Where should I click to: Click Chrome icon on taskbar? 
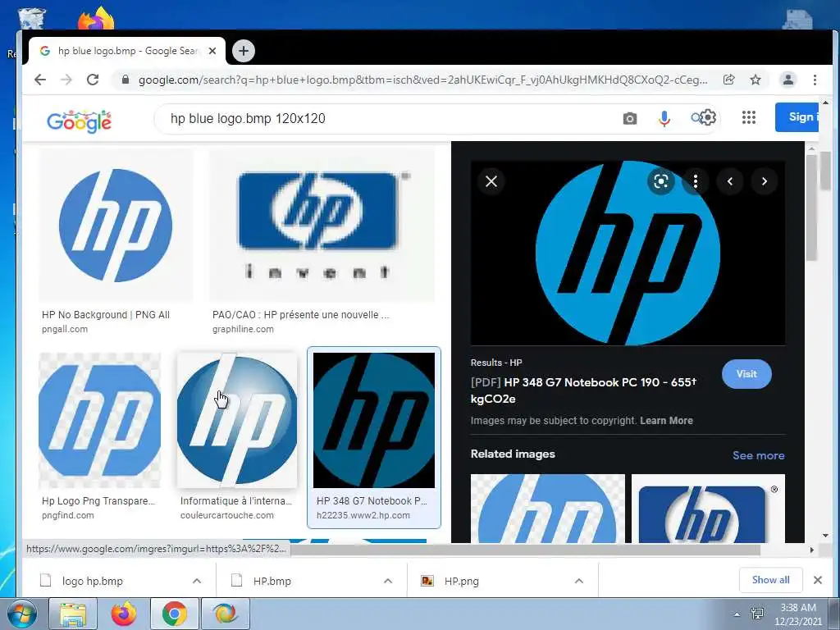point(175,614)
